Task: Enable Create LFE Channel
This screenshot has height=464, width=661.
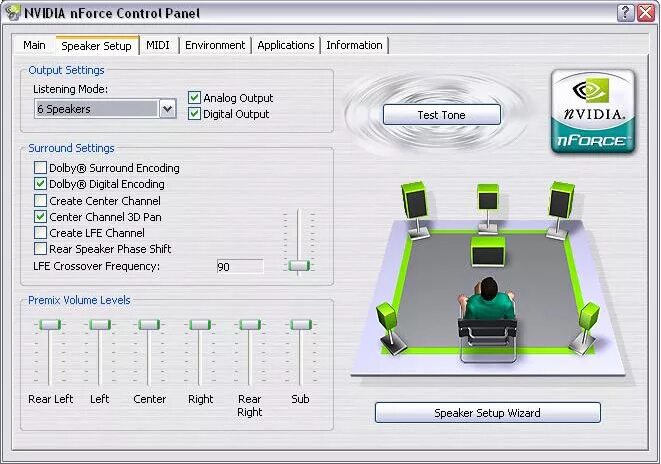Action: [x=40, y=233]
